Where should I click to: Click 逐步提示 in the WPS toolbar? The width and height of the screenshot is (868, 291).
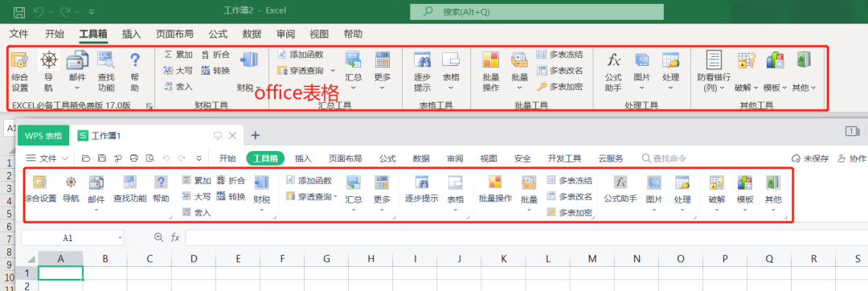pyautogui.click(x=422, y=189)
